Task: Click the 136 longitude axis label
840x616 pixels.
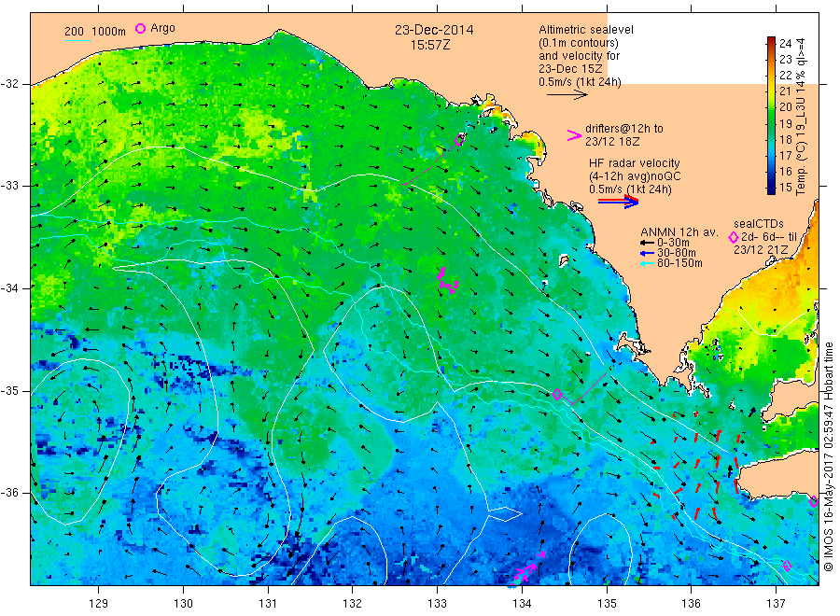Action: (691, 604)
